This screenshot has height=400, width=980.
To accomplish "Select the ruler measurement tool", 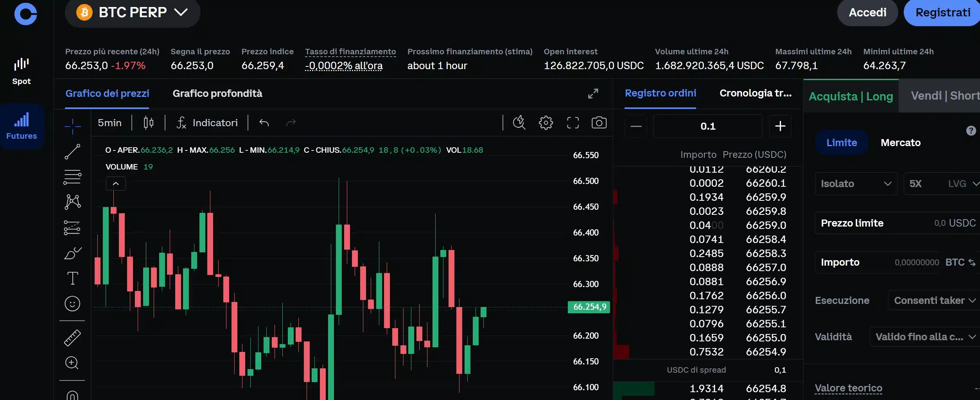I will [x=72, y=337].
